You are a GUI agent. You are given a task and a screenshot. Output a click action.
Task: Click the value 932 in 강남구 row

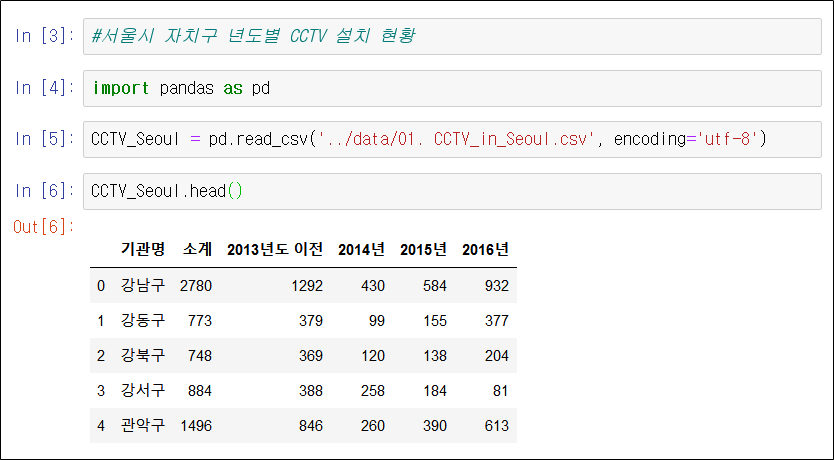coord(497,286)
